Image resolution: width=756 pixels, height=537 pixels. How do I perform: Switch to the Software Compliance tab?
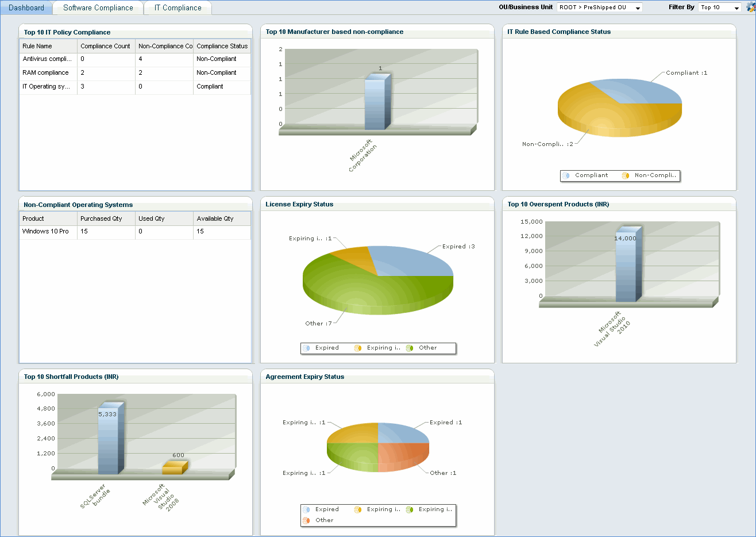[98, 7]
